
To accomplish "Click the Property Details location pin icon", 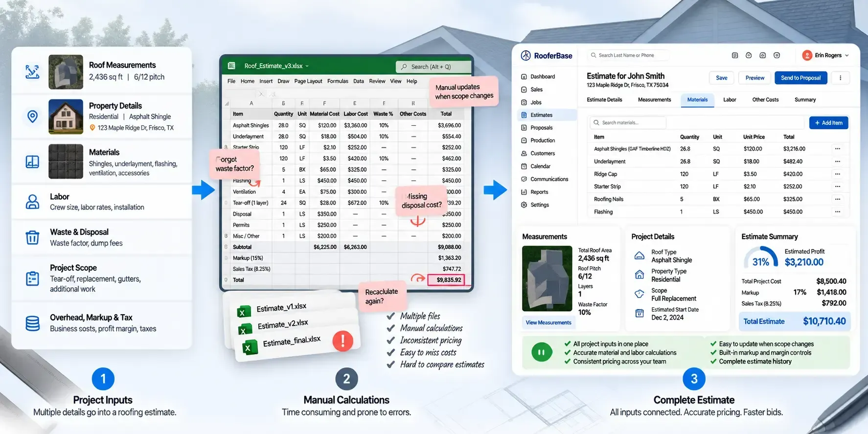I will (x=32, y=116).
